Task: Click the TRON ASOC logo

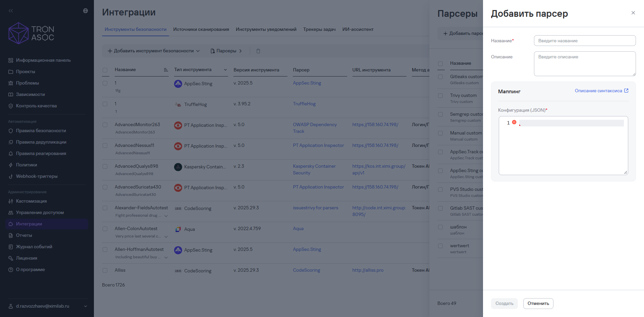Action: click(x=31, y=33)
